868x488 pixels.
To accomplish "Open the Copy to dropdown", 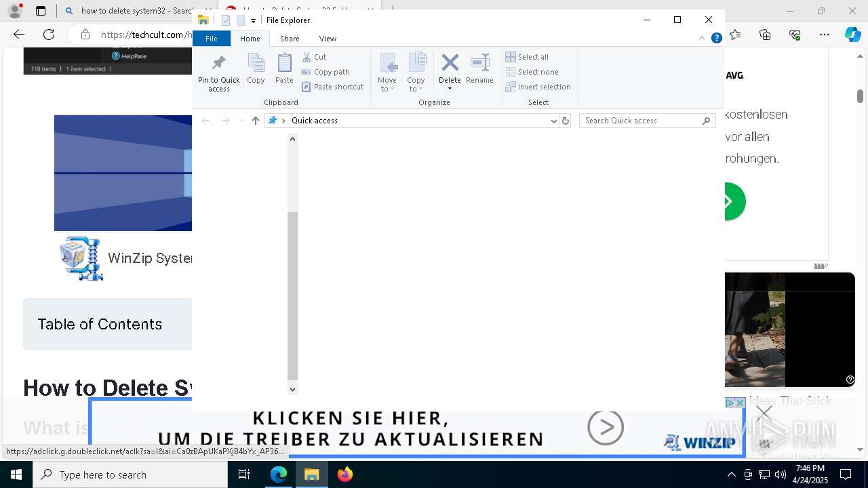I will (416, 73).
